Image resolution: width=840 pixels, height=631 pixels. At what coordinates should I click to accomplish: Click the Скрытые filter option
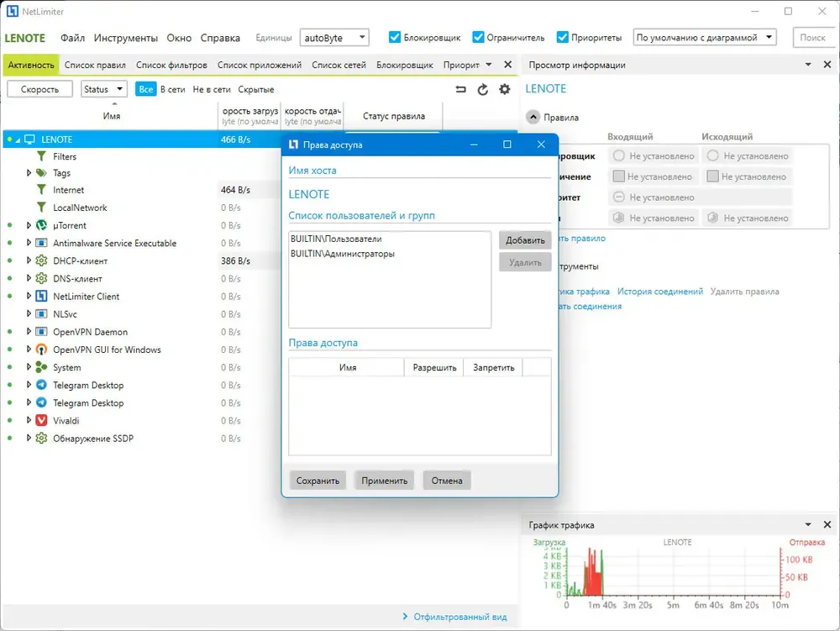tap(255, 89)
